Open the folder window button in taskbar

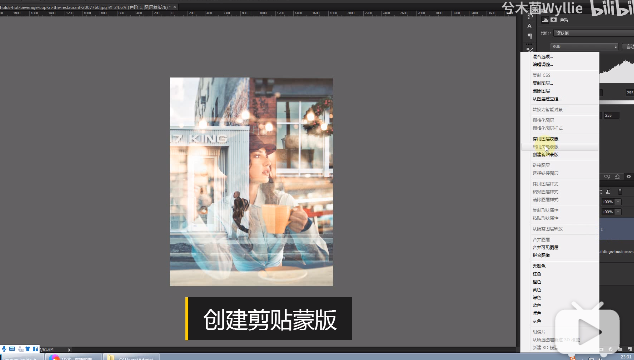132,357
